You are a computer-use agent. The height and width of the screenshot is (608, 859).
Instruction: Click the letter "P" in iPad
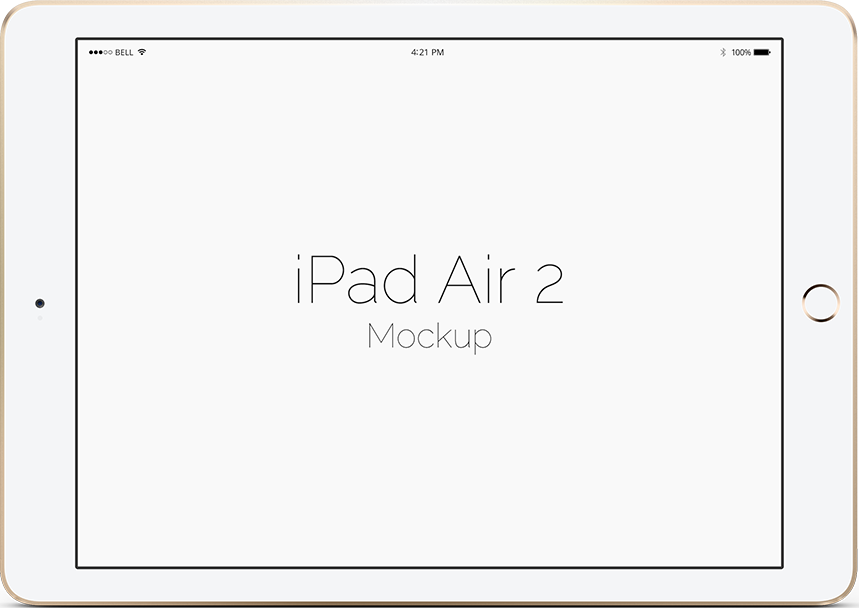(x=322, y=283)
